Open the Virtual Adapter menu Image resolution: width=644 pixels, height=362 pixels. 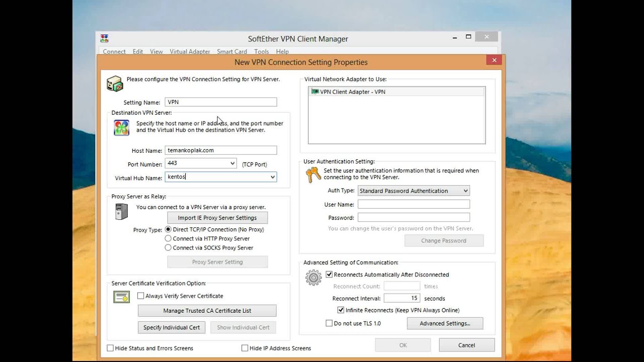[190, 51]
